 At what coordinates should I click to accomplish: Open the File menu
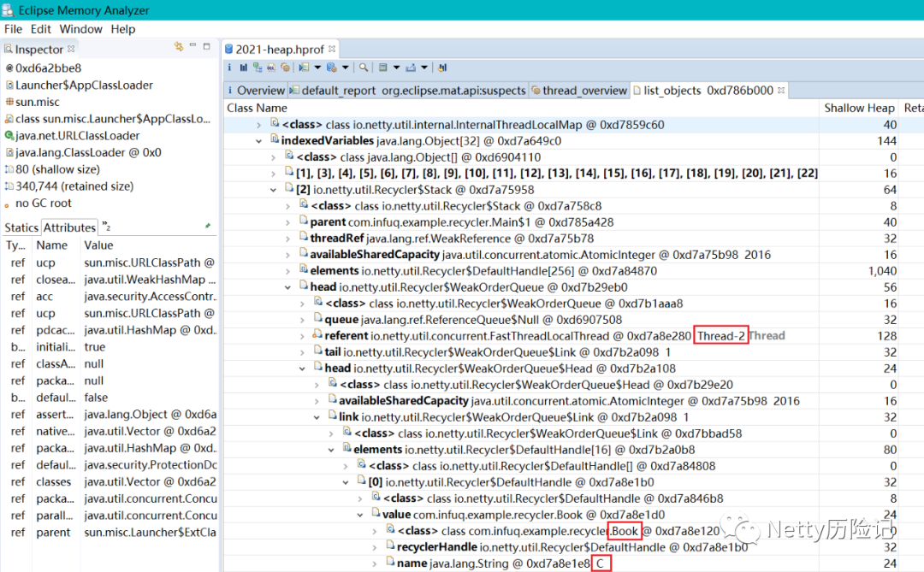(x=13, y=29)
